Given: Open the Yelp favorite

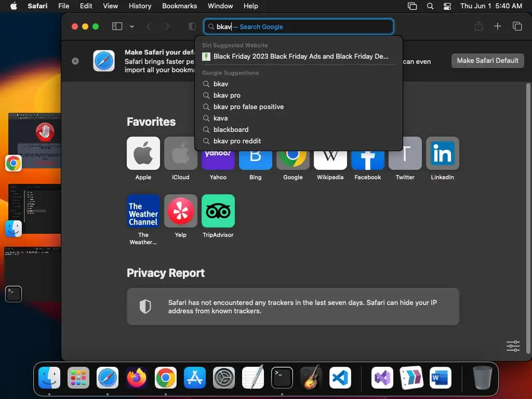Looking at the screenshot, I should [180, 211].
